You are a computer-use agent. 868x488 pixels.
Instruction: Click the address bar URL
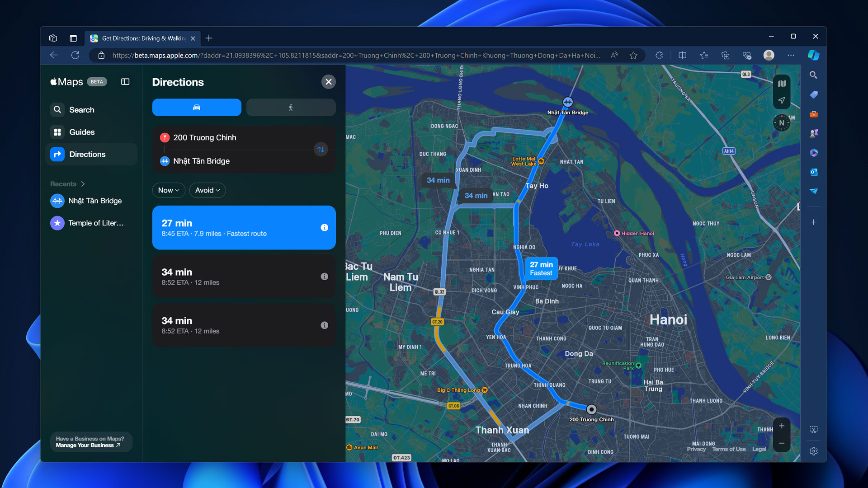[x=356, y=56]
